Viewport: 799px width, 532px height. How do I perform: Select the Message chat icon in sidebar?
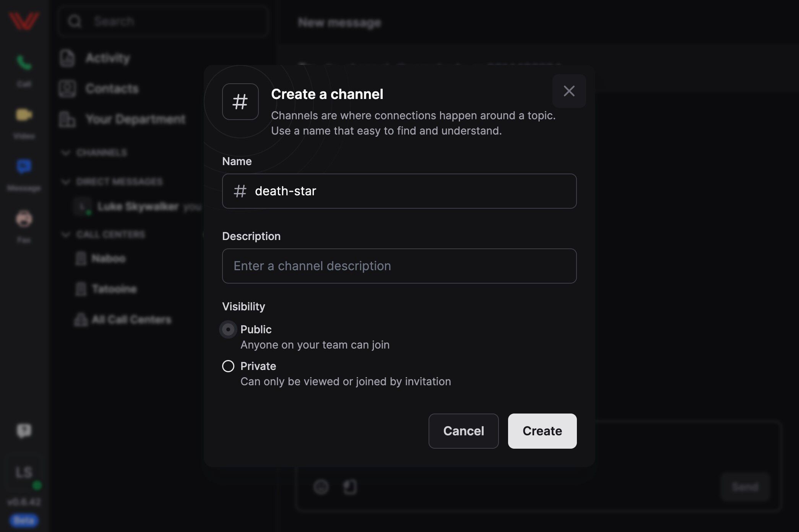[24, 167]
